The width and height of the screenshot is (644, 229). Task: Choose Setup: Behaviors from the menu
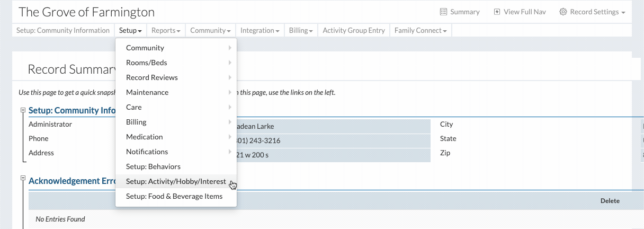pos(153,166)
